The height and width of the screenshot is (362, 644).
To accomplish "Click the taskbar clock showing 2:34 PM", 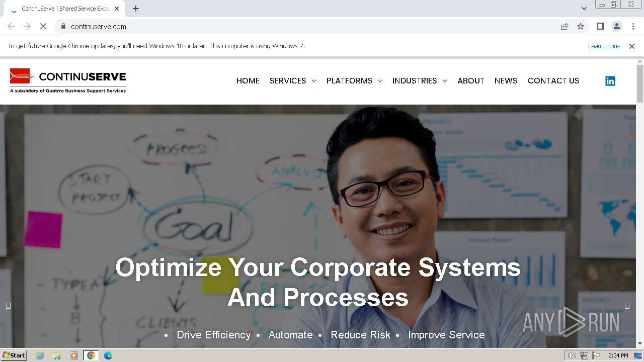I will pyautogui.click(x=618, y=355).
